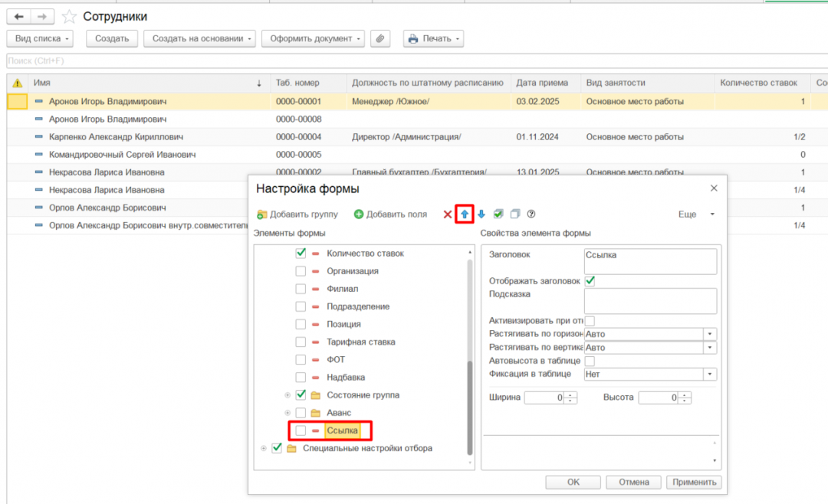Screen dimensions: 828x504
Task: Open help in the Настройка формы dialog
Action: click(x=531, y=214)
